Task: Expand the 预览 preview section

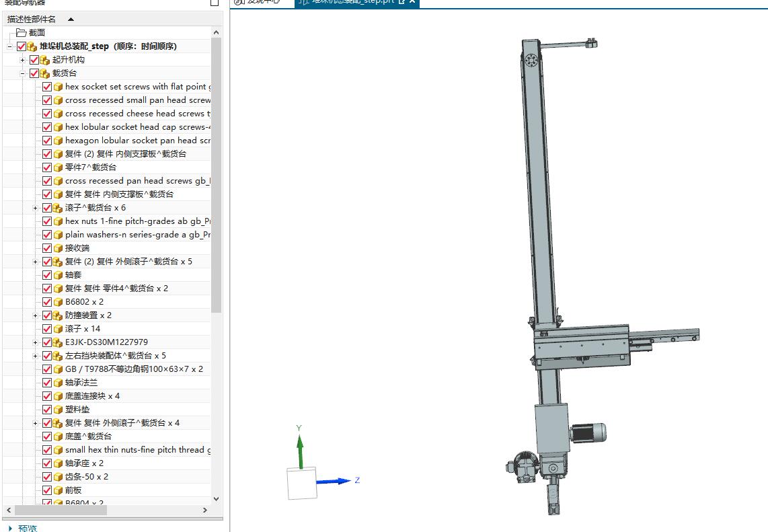Action: click(x=10, y=528)
